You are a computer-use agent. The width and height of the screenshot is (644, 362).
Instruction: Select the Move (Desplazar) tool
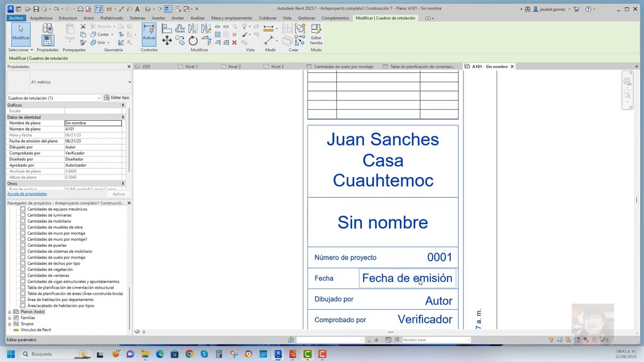point(167,41)
